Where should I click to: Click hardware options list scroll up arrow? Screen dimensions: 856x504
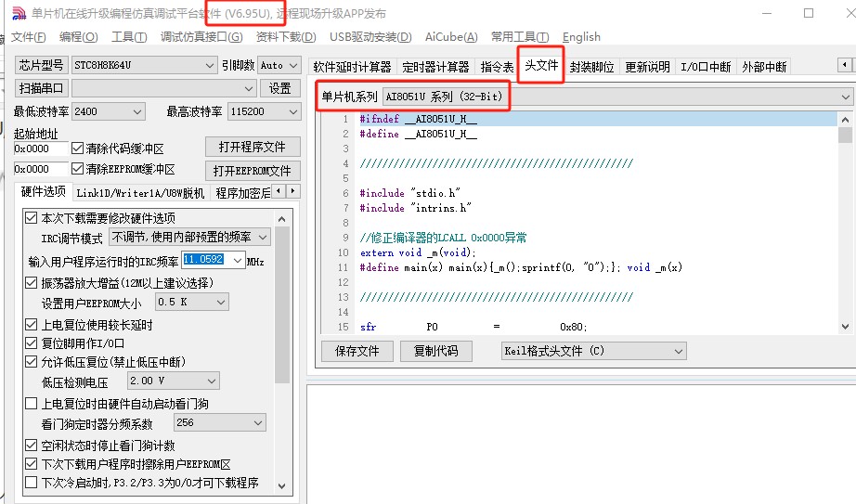click(x=281, y=219)
